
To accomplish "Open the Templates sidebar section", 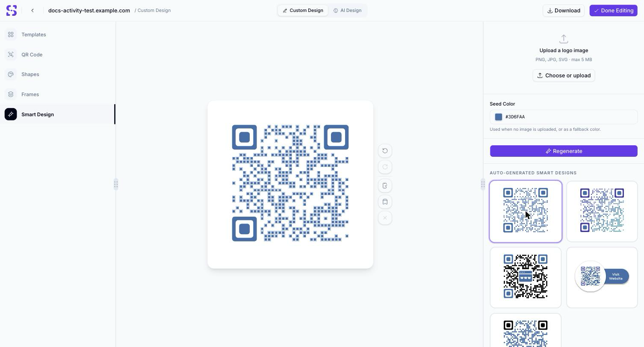I will (58, 35).
